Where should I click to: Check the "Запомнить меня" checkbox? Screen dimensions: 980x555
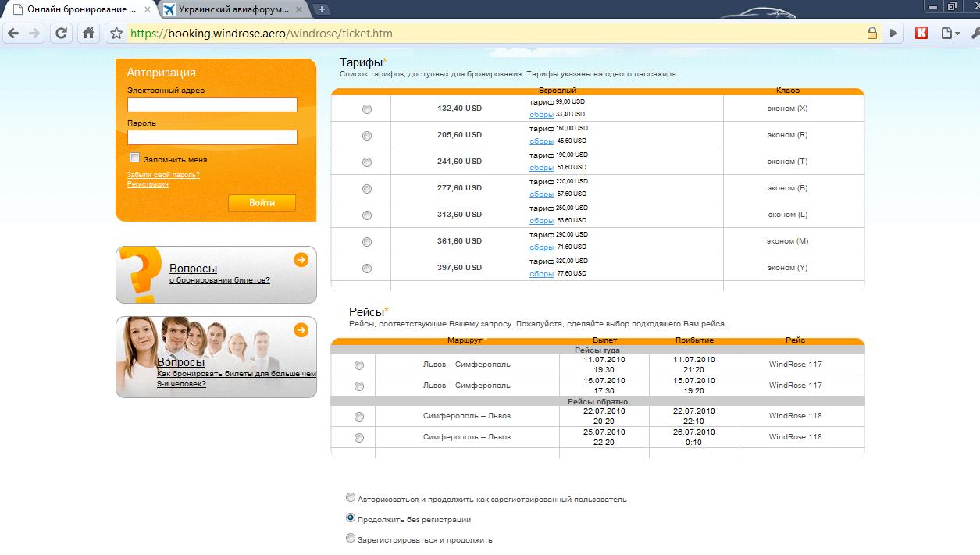[x=135, y=158]
